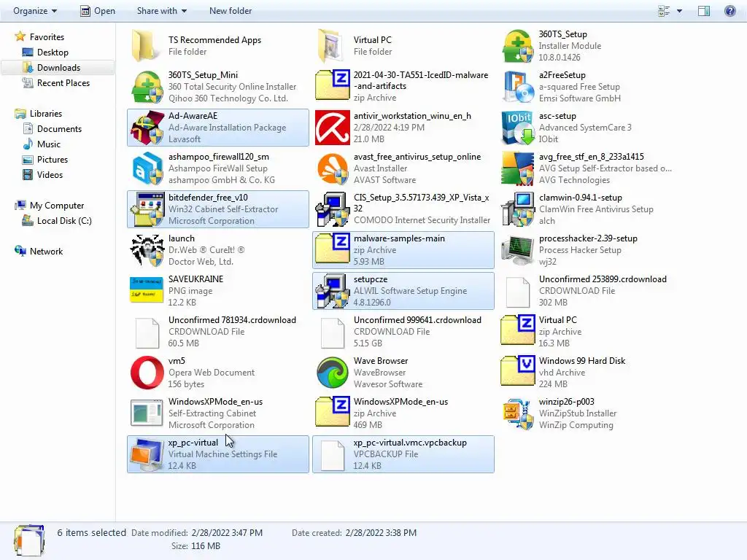Open Videos library
The image size is (747, 560).
coord(42,175)
